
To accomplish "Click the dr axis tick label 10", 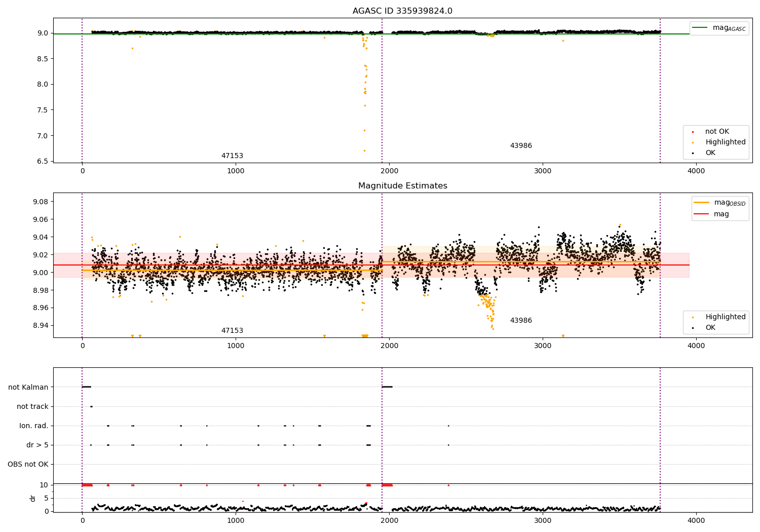I will point(44,485).
